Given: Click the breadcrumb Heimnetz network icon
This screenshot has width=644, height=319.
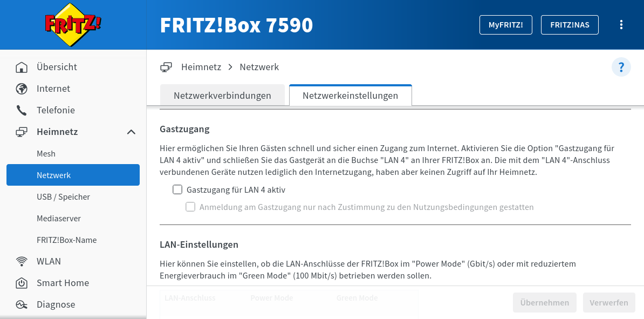Looking at the screenshot, I should click(x=166, y=67).
